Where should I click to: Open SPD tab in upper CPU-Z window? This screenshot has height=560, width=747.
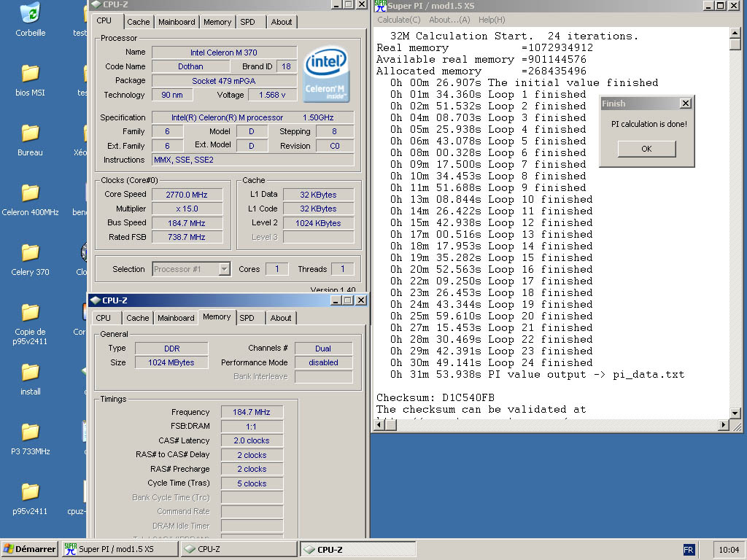pyautogui.click(x=248, y=22)
